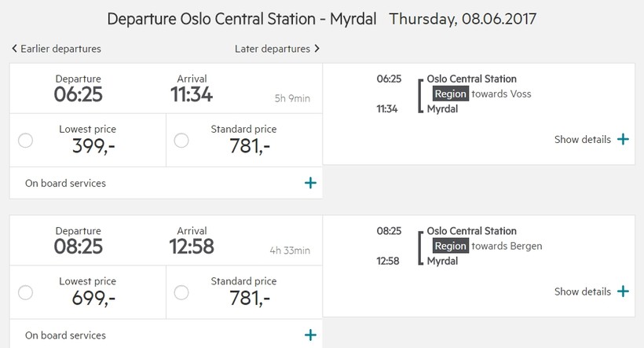Select Lowest price 399 radio button
The height and width of the screenshot is (348, 644).
point(25,141)
